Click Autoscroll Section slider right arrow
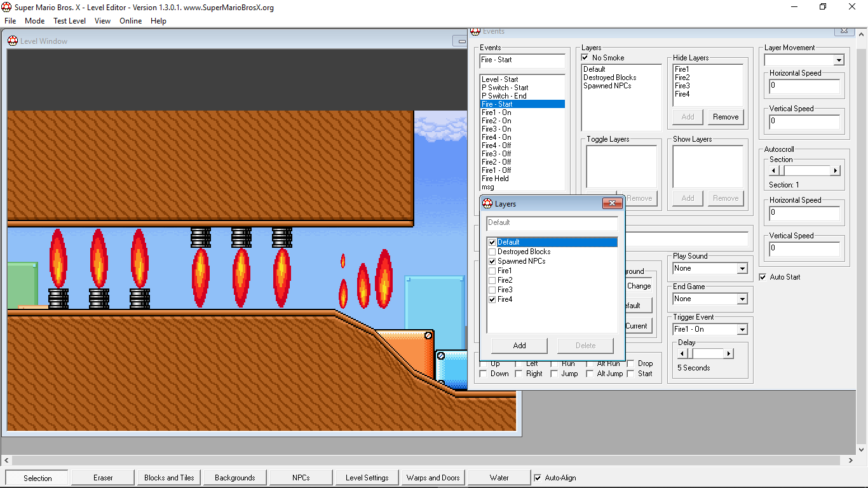Screen dimensions: 868x488 836,171
